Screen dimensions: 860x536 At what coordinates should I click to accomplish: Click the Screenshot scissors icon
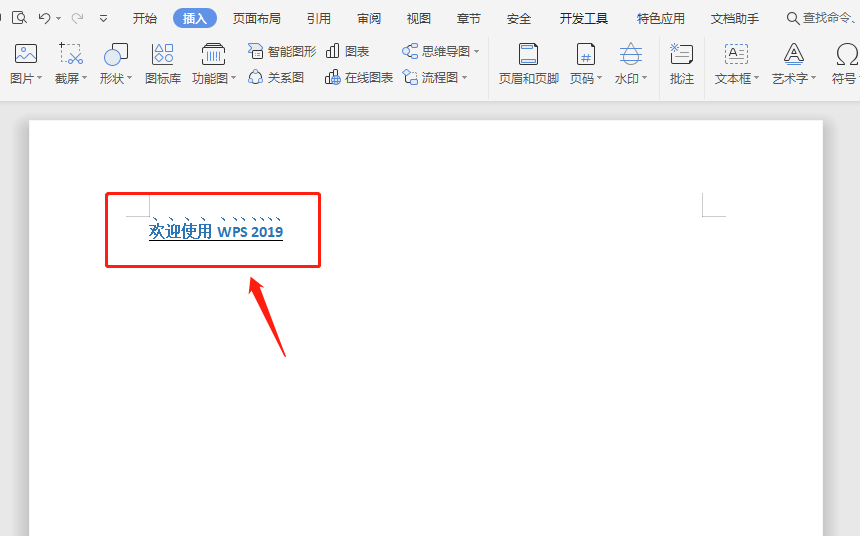pyautogui.click(x=71, y=54)
